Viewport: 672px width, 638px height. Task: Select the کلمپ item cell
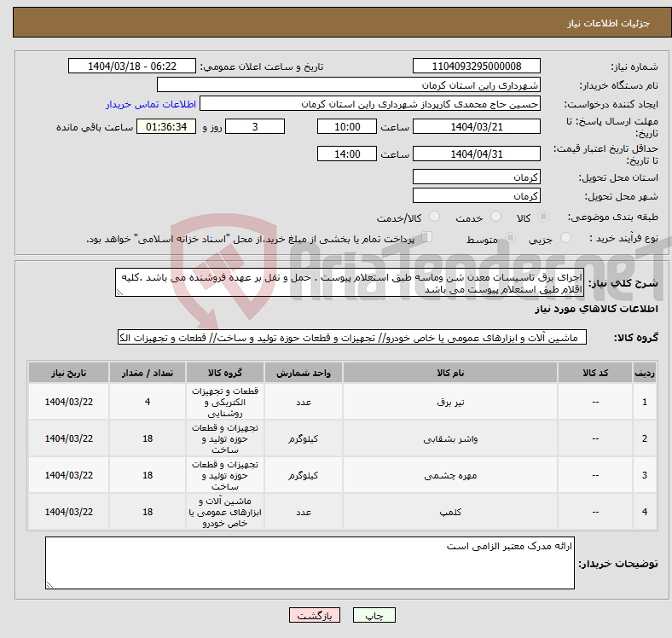click(x=450, y=512)
